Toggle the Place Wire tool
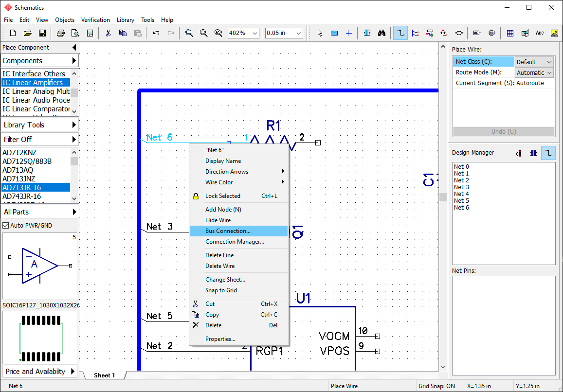563x392 pixels. pyautogui.click(x=400, y=33)
